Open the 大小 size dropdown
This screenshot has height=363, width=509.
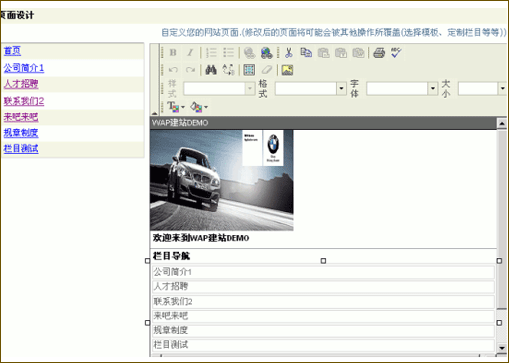click(x=482, y=89)
